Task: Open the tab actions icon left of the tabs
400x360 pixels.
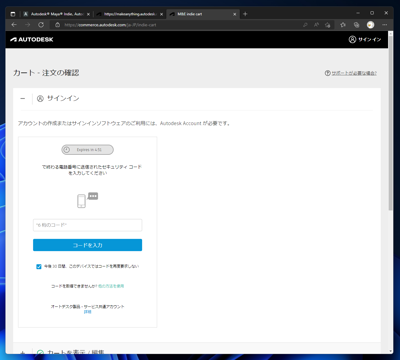Action: [x=13, y=14]
